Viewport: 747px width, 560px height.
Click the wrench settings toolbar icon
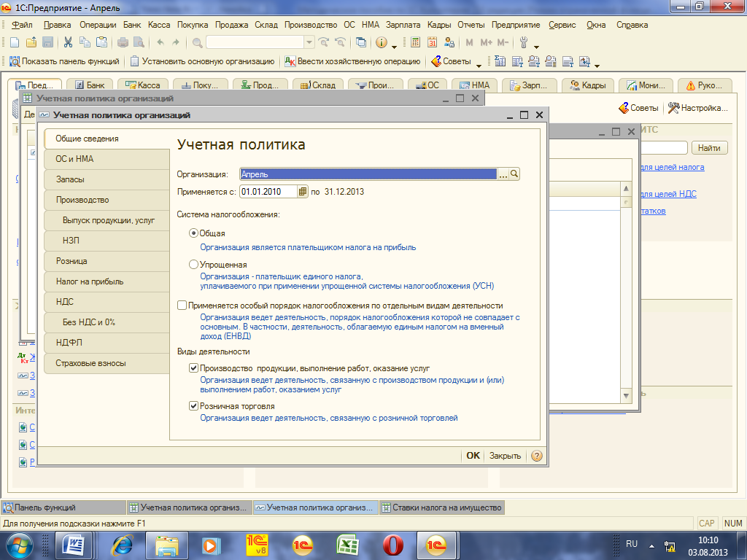pos(524,42)
